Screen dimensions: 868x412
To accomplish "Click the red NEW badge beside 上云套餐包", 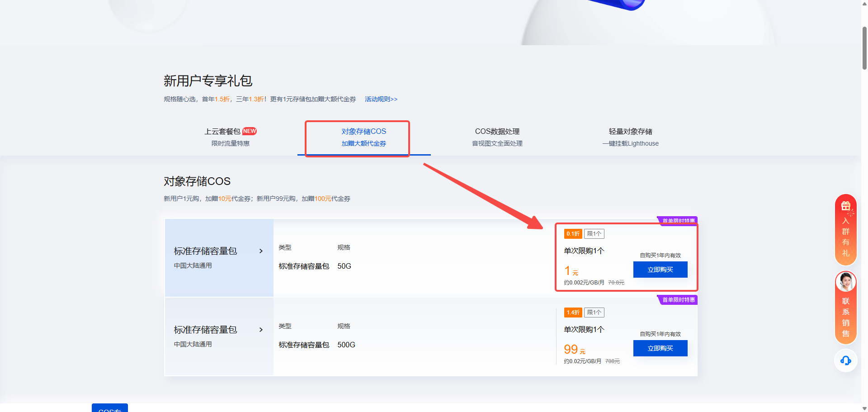I will point(249,131).
